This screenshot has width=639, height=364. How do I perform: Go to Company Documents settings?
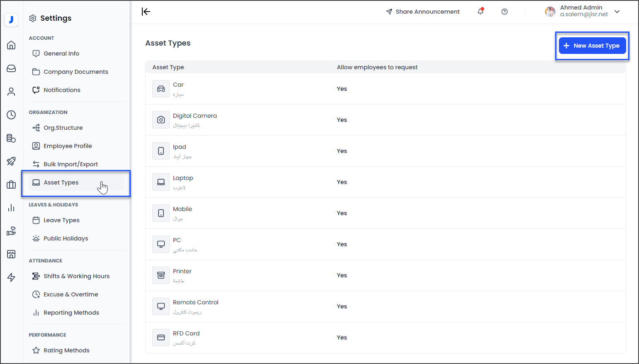point(76,72)
